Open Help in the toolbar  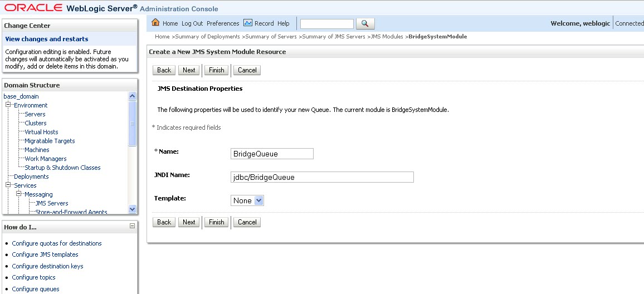pos(284,23)
